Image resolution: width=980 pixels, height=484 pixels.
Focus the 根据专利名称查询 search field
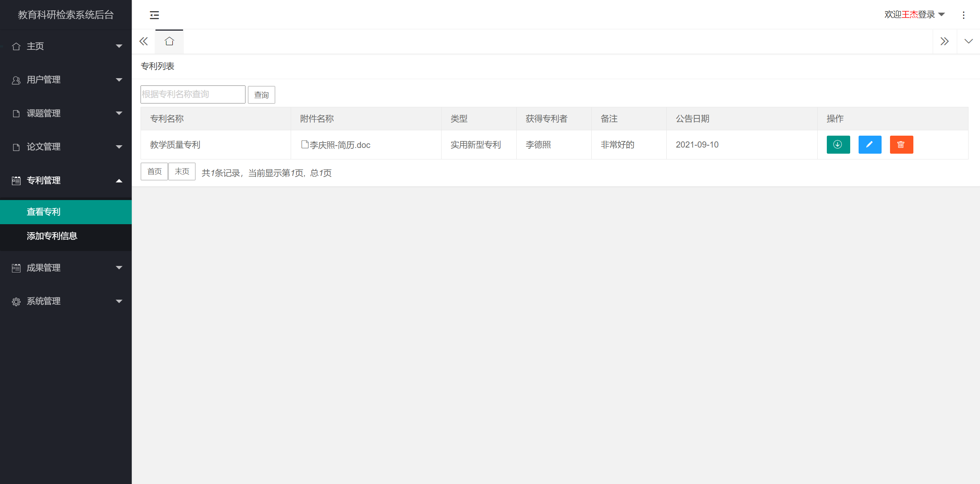point(193,94)
